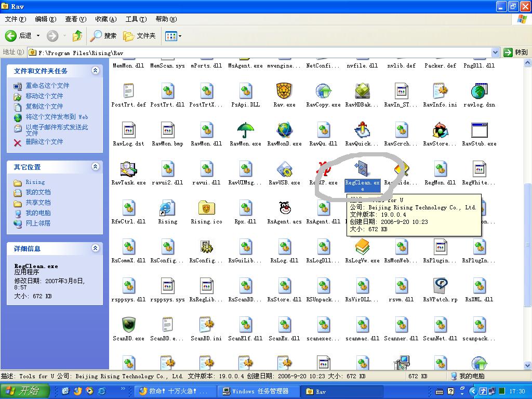Select the RavUSB.exe icon
Screen dimensions: 532x399
click(284, 169)
